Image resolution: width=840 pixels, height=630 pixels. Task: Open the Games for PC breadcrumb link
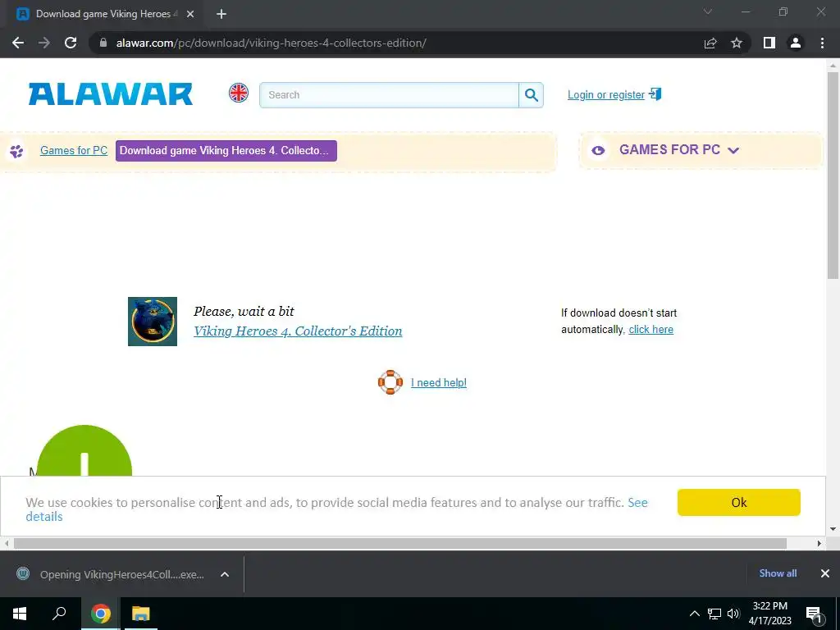pyautogui.click(x=74, y=151)
